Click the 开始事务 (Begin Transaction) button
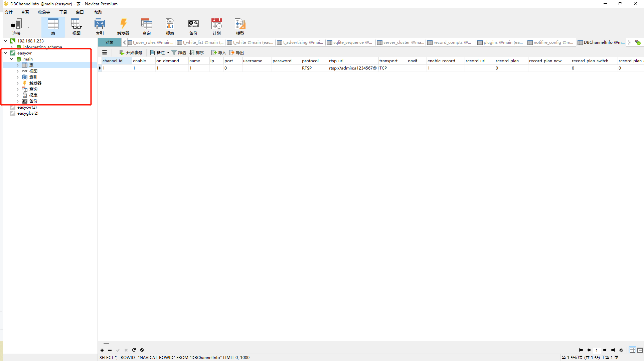Image resolution: width=644 pixels, height=361 pixels. click(x=131, y=52)
